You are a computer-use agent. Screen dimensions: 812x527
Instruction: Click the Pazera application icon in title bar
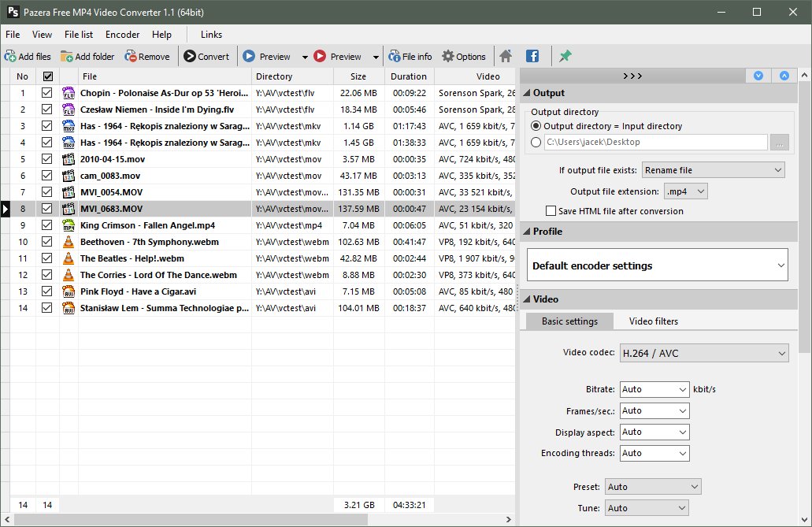(x=13, y=12)
